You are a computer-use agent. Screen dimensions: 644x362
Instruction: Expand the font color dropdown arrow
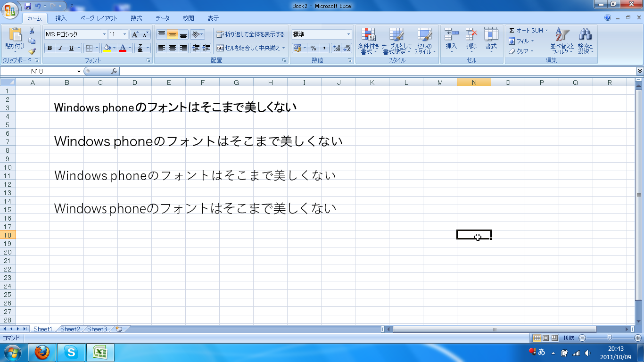130,48
